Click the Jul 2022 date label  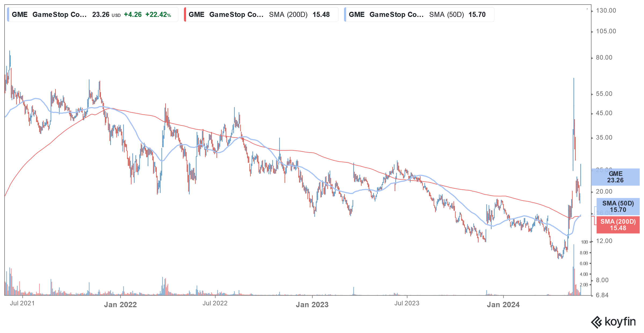point(215,303)
